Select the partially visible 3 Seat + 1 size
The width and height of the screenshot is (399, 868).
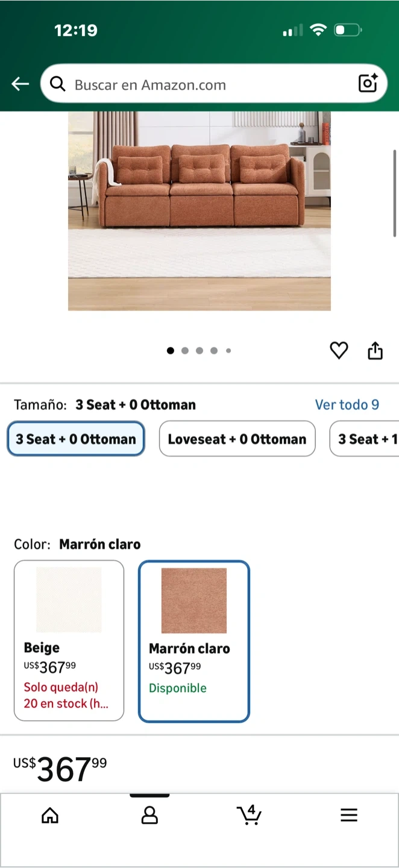(365, 439)
